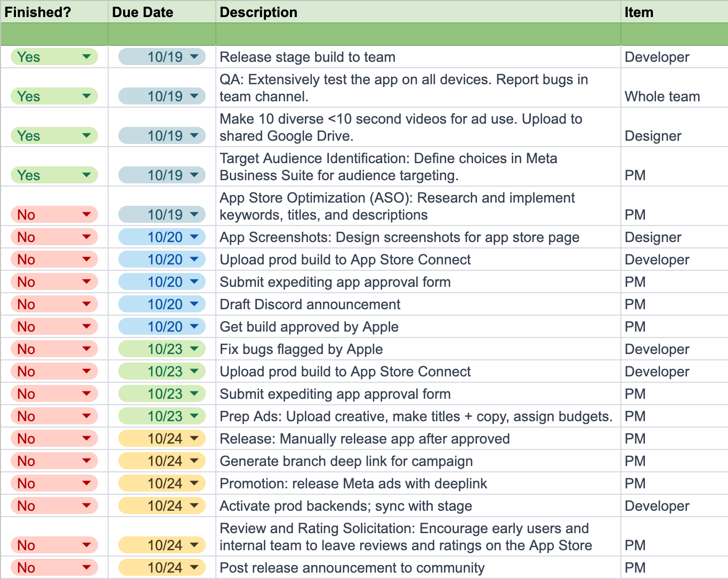Click the QA "Extensively test the app" description cell
This screenshot has width=728, height=579.
tap(418, 88)
